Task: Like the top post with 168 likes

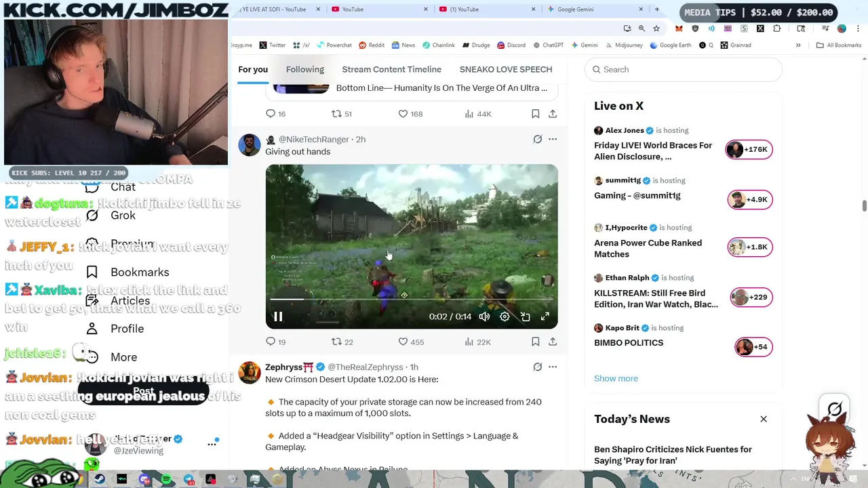Action: coord(410,113)
